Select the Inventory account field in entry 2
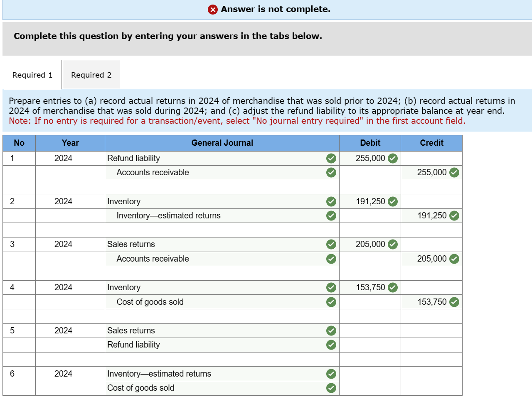This screenshot has width=532, height=399. click(222, 201)
